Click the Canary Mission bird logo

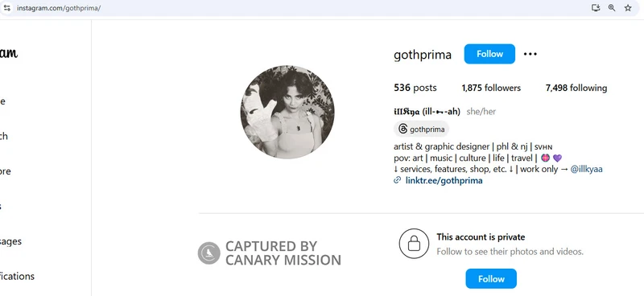coord(209,253)
